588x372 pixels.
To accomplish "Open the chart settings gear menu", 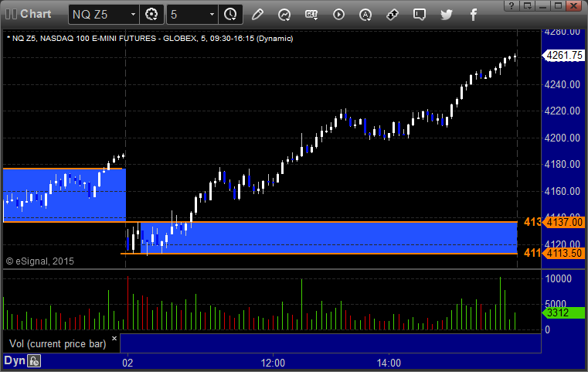I will [151, 15].
